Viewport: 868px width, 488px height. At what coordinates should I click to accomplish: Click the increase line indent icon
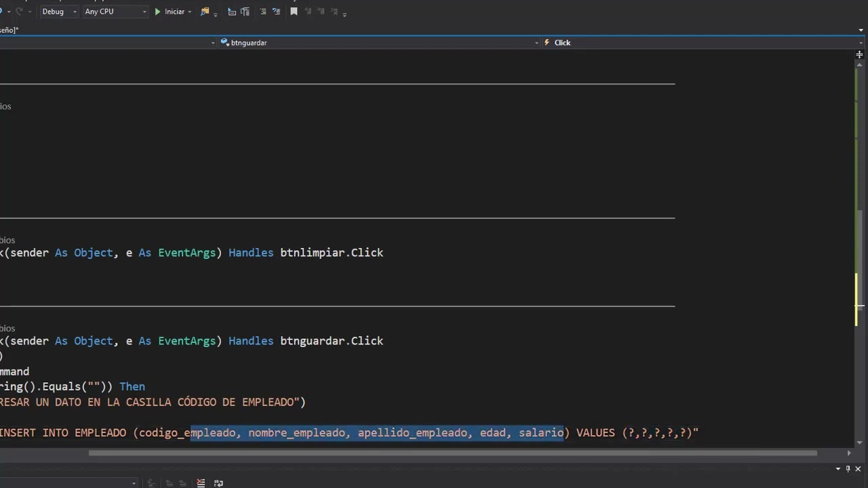pos(276,12)
